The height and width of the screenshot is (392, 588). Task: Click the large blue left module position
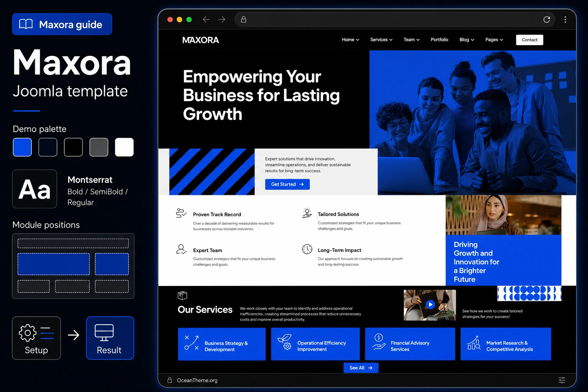tap(54, 264)
